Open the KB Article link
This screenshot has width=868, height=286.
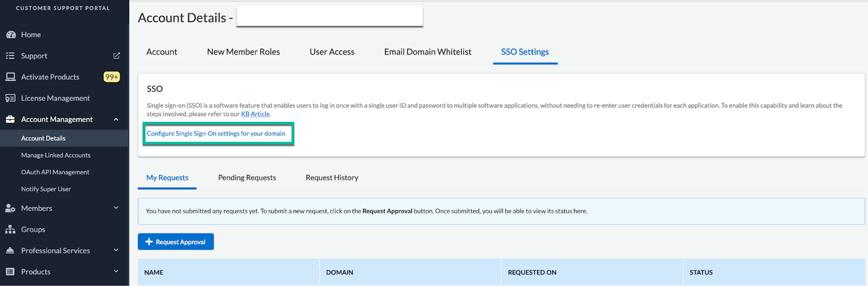255,114
